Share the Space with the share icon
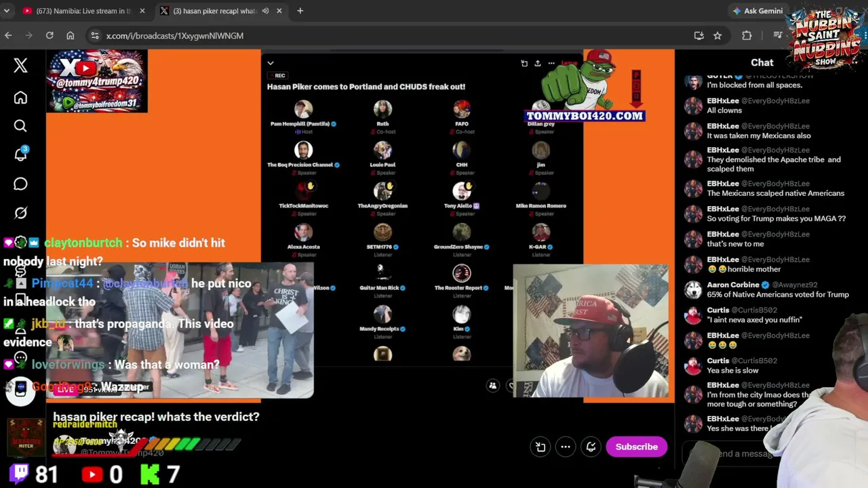The height and width of the screenshot is (488, 868). [x=538, y=64]
